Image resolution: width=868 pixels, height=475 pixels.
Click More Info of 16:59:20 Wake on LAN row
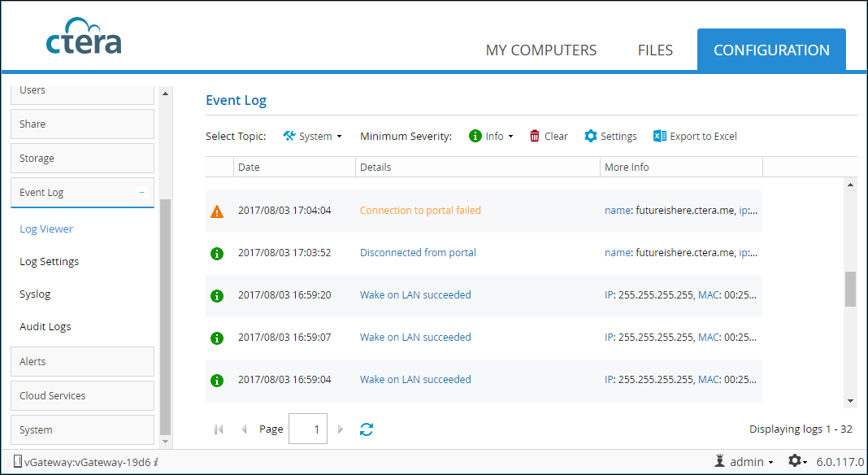680,295
